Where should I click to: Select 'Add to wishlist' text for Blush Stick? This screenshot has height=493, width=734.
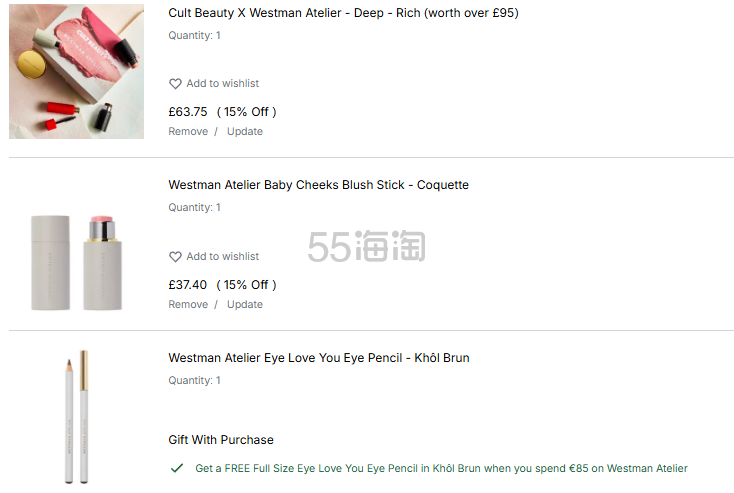[x=222, y=257]
